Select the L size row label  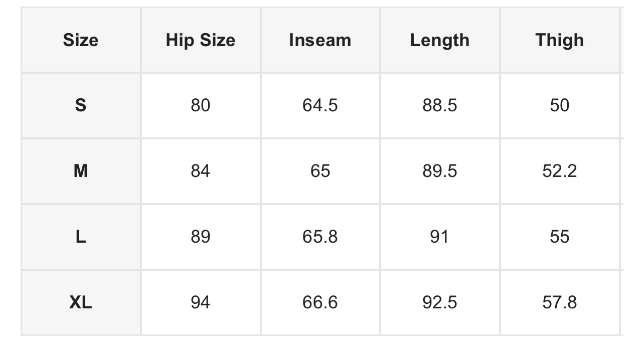[81, 237]
